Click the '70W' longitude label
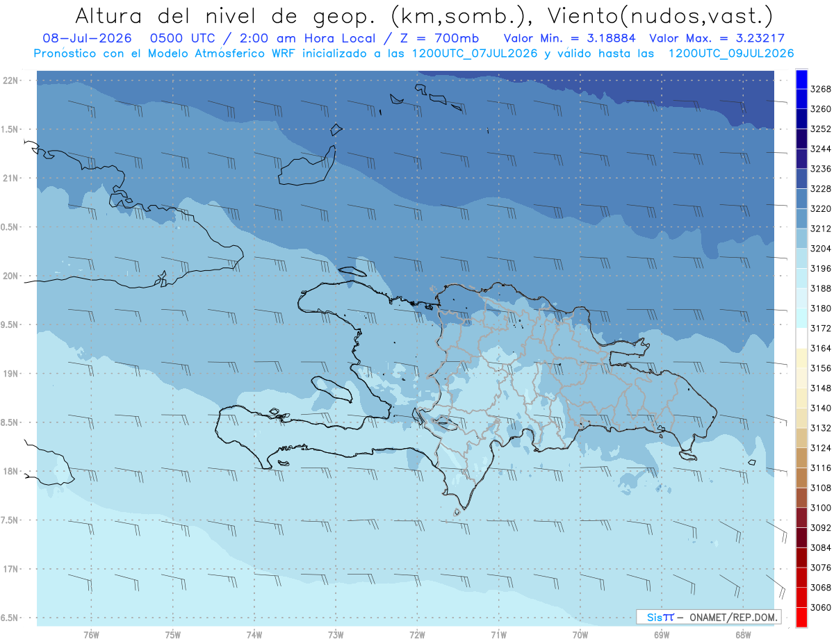This screenshot has height=644, width=834. click(x=580, y=635)
